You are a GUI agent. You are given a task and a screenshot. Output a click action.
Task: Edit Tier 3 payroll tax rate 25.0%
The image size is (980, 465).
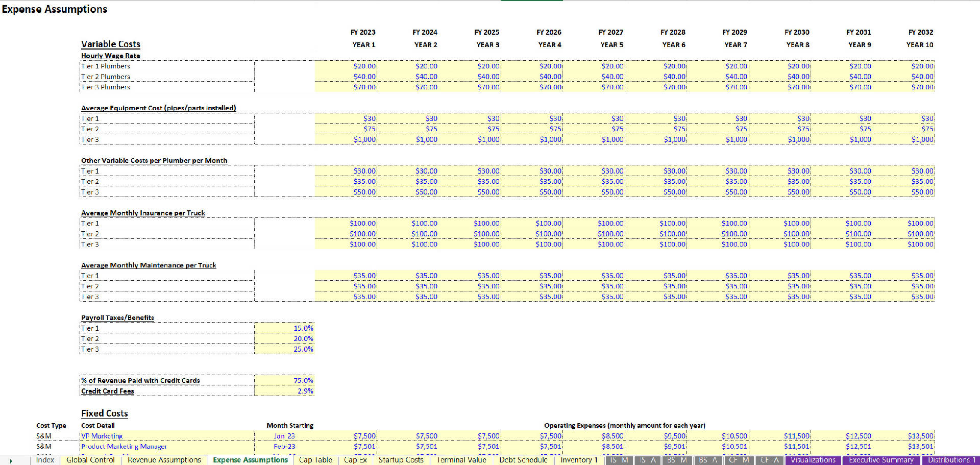pyautogui.click(x=284, y=349)
